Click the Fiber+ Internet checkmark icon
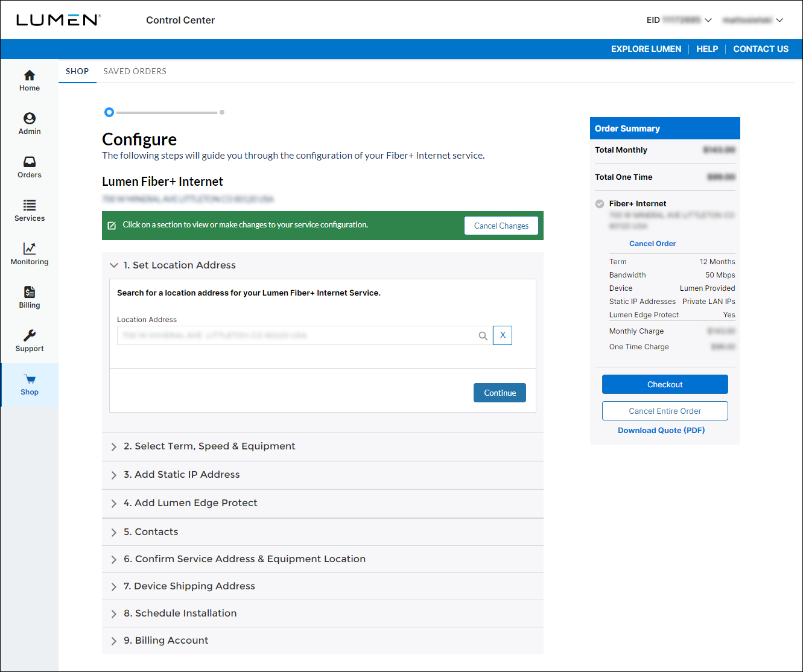Screen dimensions: 803x672 tap(600, 204)
